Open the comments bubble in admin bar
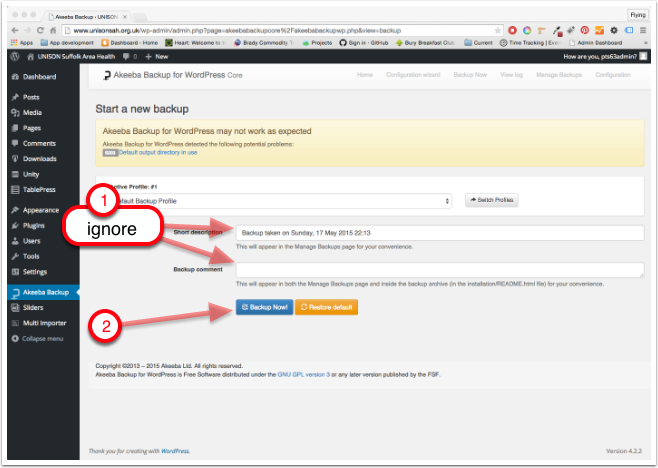The height and width of the screenshot is (468, 658). [x=126, y=56]
